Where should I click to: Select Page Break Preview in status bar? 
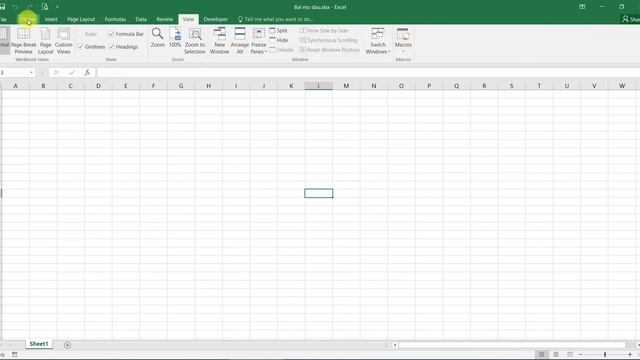(x=570, y=354)
